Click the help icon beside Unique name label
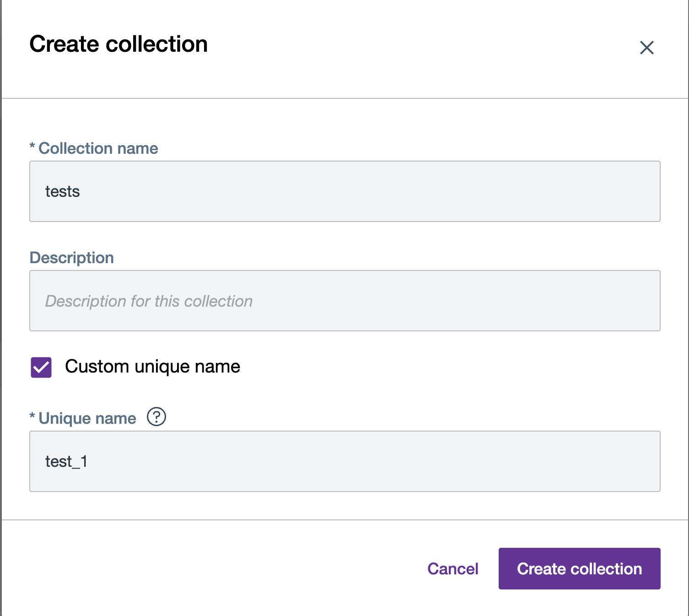 pyautogui.click(x=156, y=417)
